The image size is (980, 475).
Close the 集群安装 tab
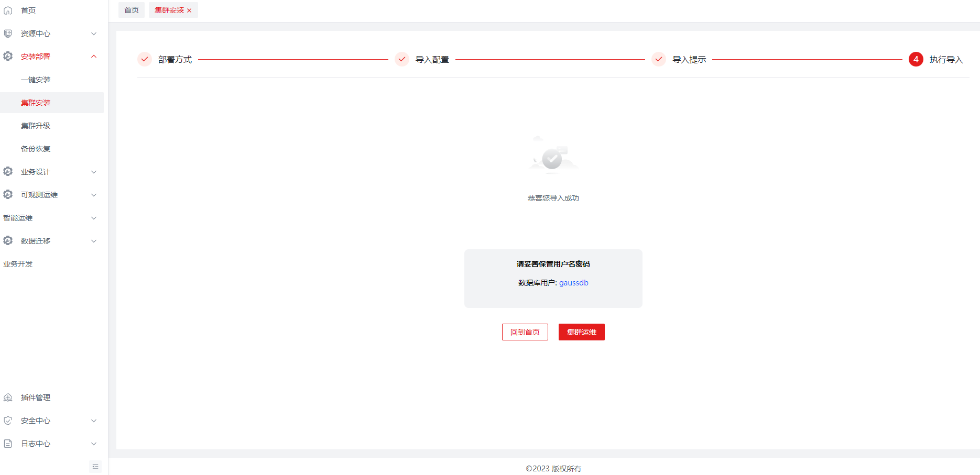[x=189, y=10]
